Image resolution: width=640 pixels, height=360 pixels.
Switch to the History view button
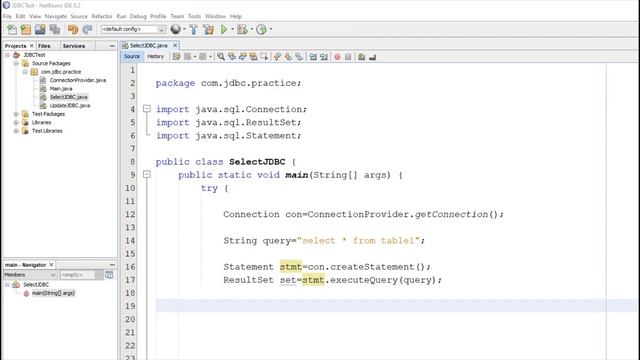155,57
